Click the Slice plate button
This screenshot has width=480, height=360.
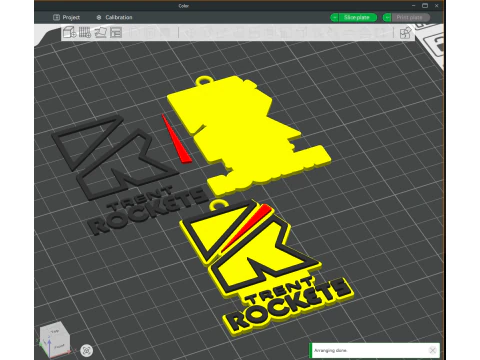(357, 17)
